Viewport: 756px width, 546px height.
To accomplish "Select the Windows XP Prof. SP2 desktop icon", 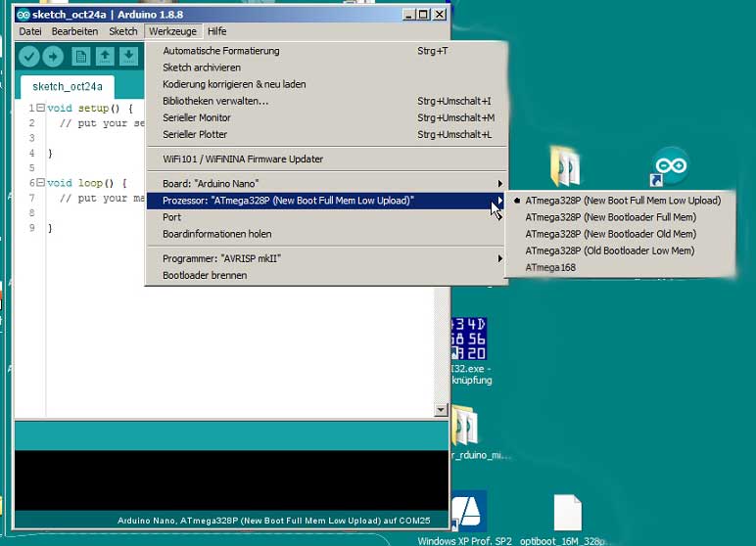I will (468, 512).
